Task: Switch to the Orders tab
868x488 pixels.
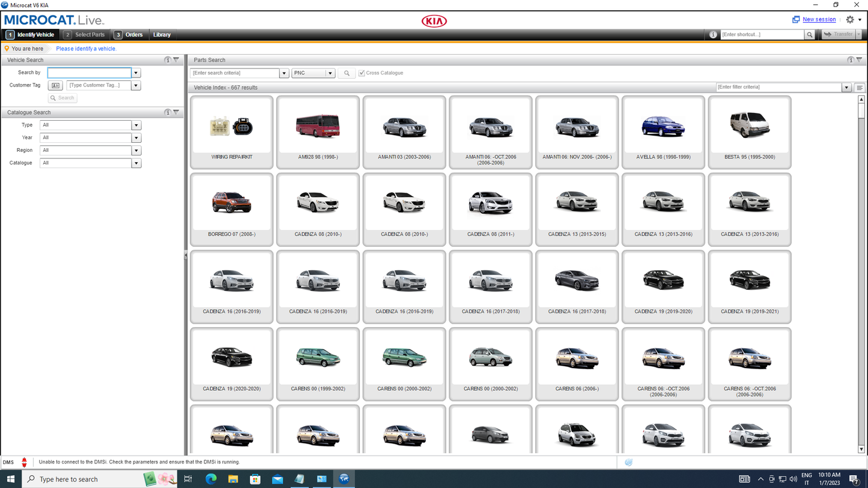Action: coord(129,35)
